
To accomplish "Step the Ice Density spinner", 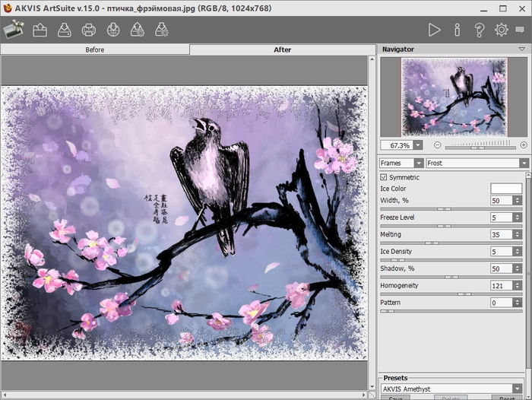I will 518,252.
